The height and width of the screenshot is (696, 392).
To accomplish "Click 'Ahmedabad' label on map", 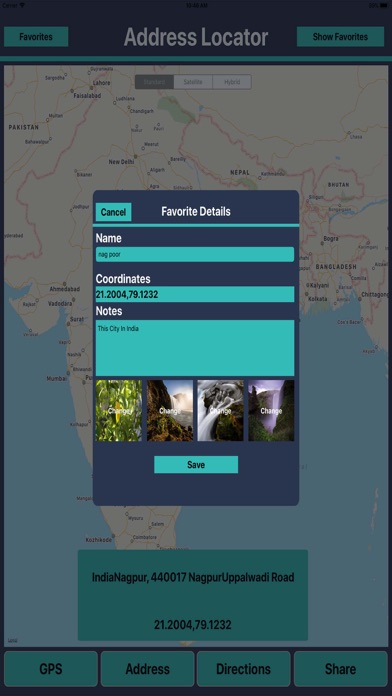I will coord(65,289).
